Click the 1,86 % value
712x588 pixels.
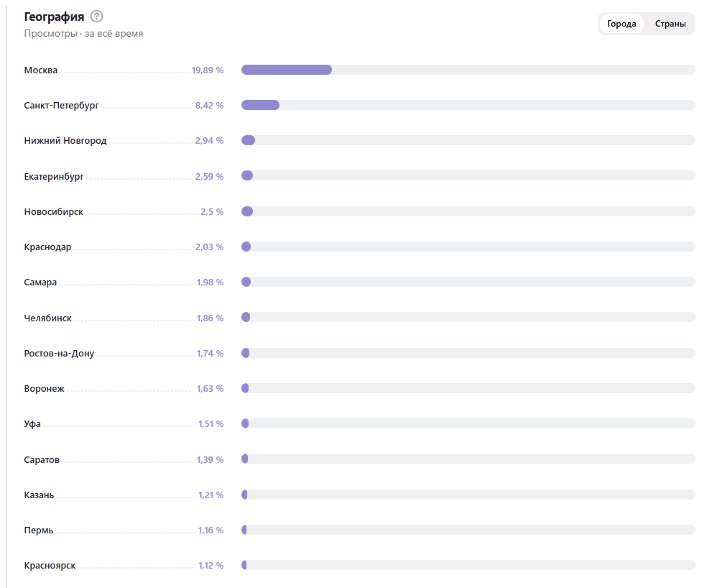tap(210, 318)
